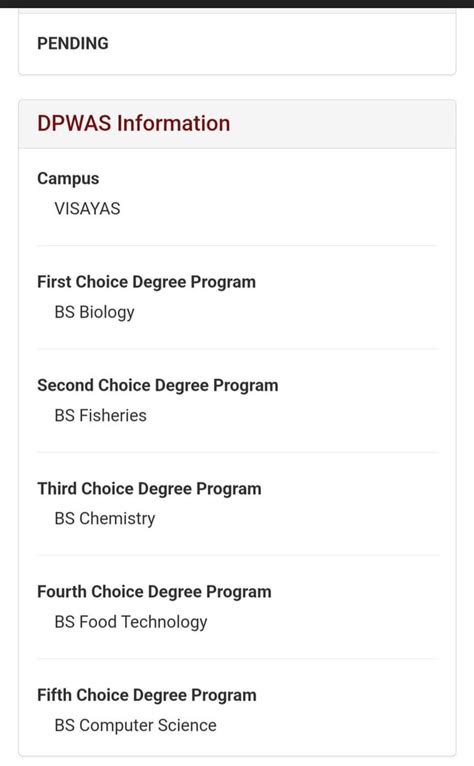
Task: Click the First Choice Degree Program label
Action: [x=147, y=282]
